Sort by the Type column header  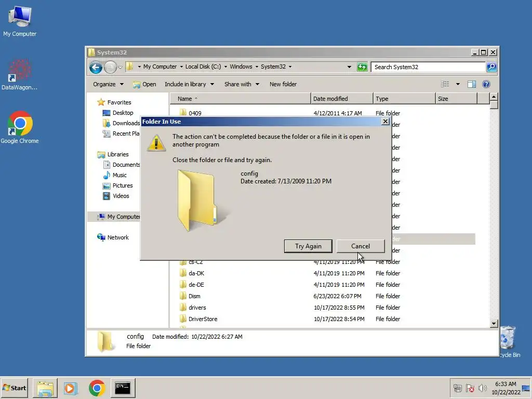pyautogui.click(x=404, y=99)
